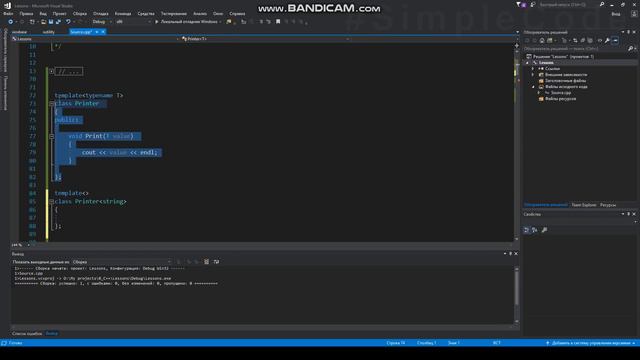Screen dimensions: 640x360
Task: Click the Save All toolbar icon
Action: 58,22
